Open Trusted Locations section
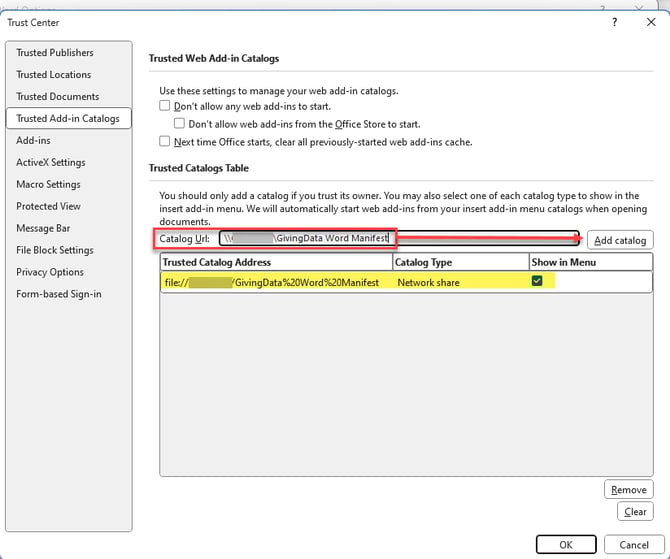Viewport: 670px width, 559px height. [54, 75]
